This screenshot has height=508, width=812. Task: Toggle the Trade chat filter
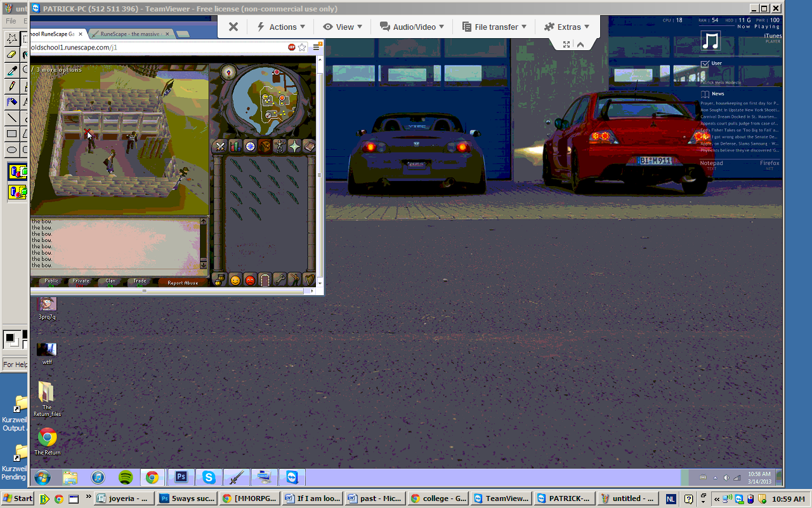tap(140, 281)
